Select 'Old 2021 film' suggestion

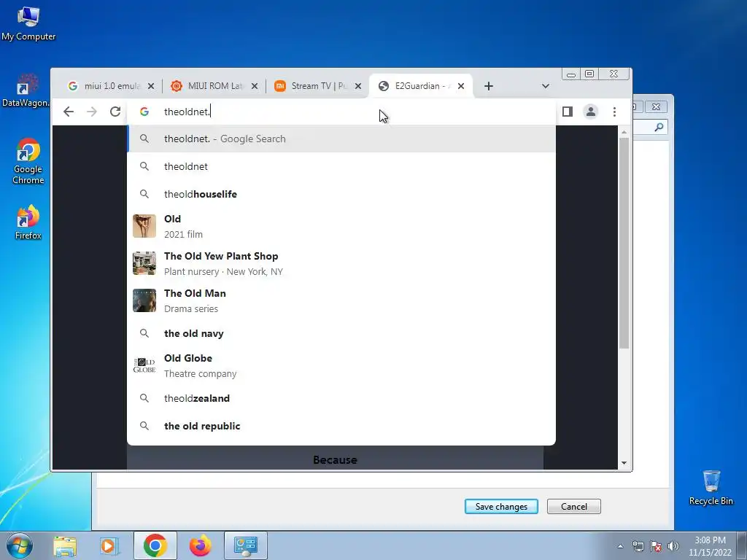tap(341, 226)
